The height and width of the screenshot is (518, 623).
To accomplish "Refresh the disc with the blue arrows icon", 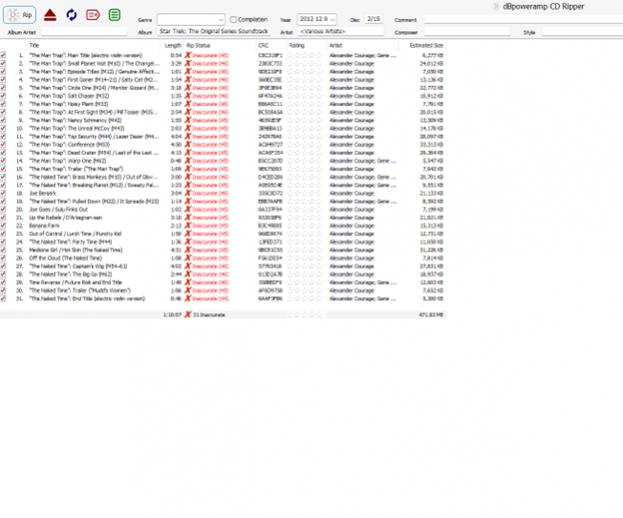I will click(x=71, y=15).
